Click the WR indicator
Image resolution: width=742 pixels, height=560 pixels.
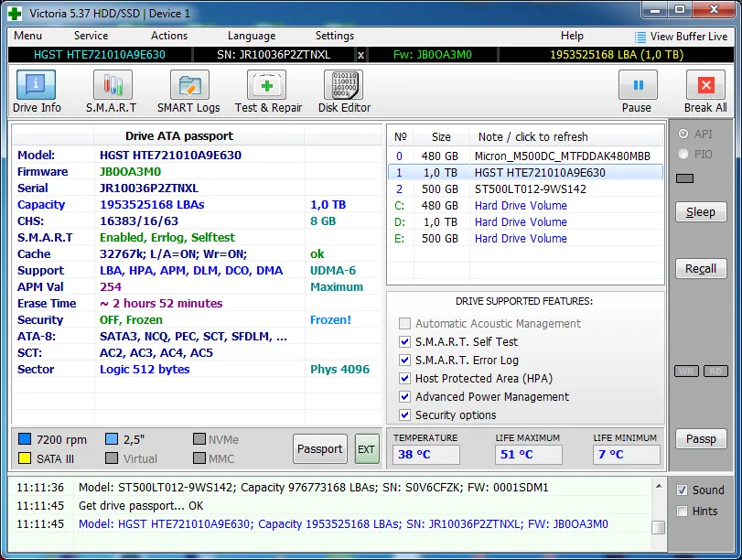pos(686,372)
